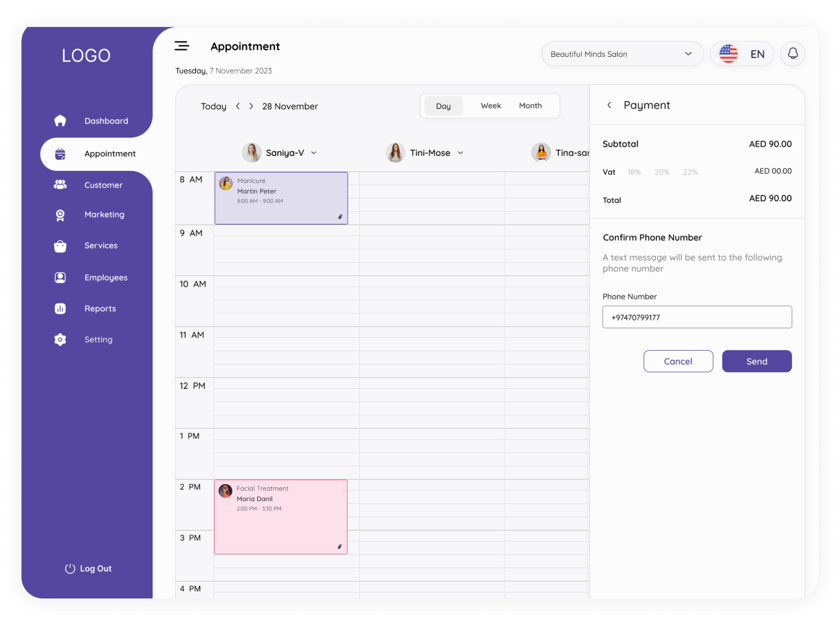The width and height of the screenshot is (840, 621).
Task: Select 18% Vat rate
Action: (634, 172)
